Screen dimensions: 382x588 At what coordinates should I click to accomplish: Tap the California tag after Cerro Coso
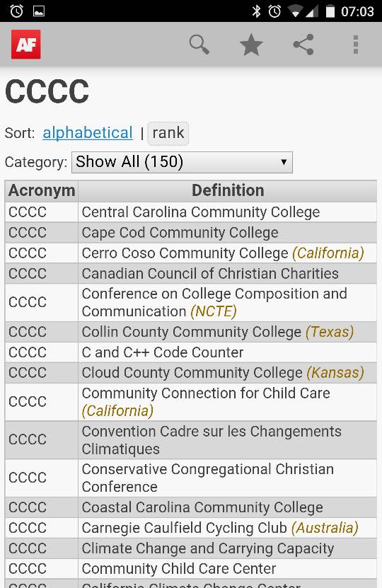328,253
